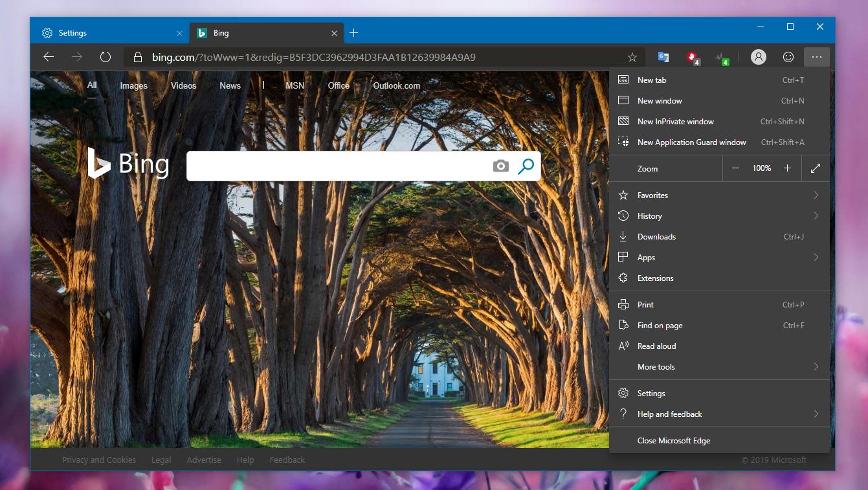The width and height of the screenshot is (868, 490).
Task: Click the translate extension icon
Action: [662, 57]
